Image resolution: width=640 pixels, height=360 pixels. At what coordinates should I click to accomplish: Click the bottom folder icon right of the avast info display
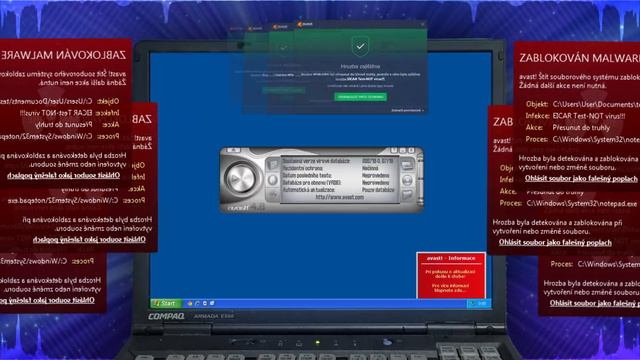coord(407,195)
